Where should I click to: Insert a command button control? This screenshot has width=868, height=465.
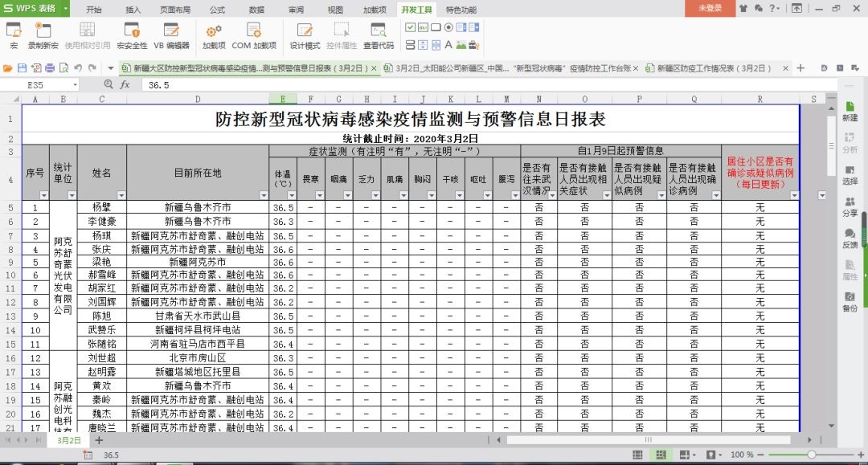click(436, 27)
